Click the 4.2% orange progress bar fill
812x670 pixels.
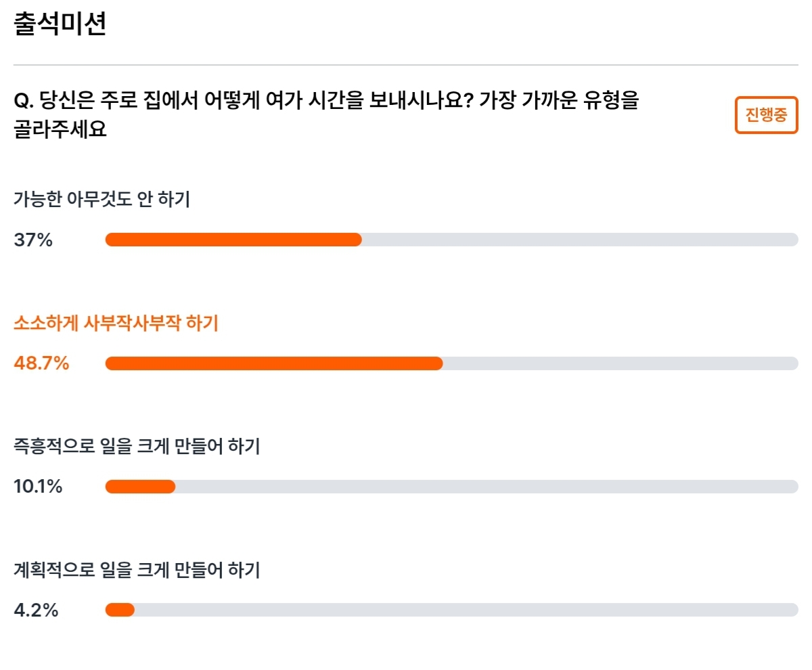(120, 610)
